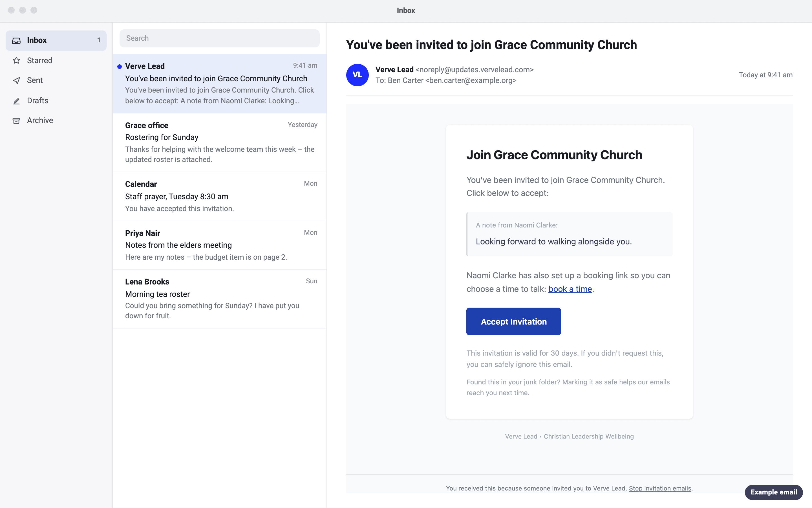Click the 'Stop invitation emails' link
Image resolution: width=812 pixels, height=508 pixels.
point(660,488)
